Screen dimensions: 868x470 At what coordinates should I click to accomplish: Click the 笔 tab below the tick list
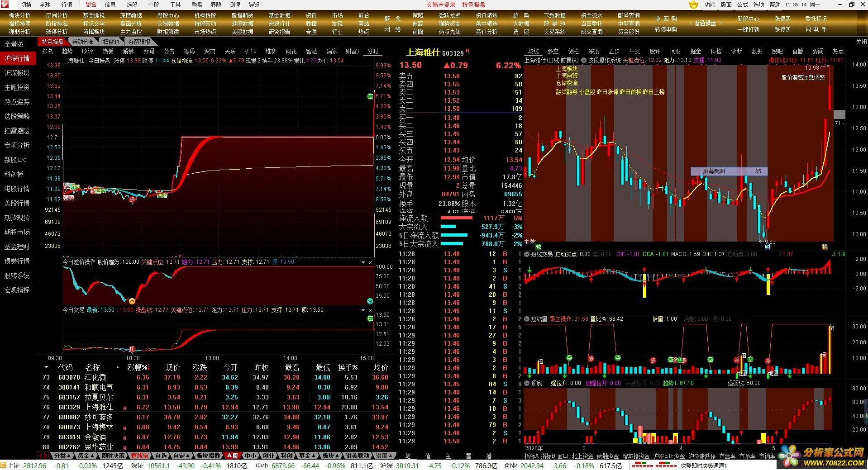point(408,456)
